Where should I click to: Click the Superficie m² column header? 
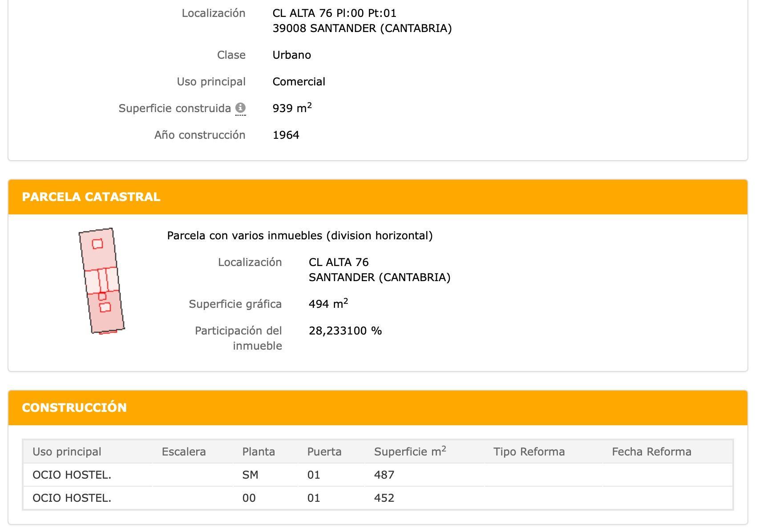coord(410,451)
